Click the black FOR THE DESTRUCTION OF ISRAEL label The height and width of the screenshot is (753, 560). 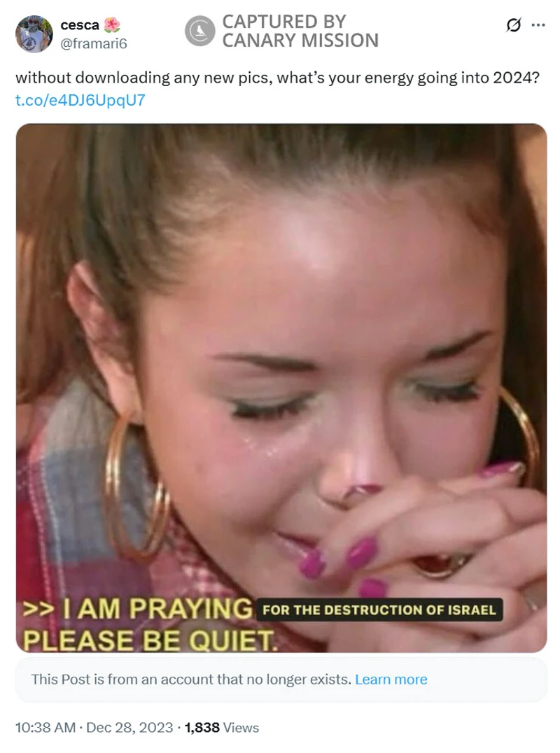379,610
